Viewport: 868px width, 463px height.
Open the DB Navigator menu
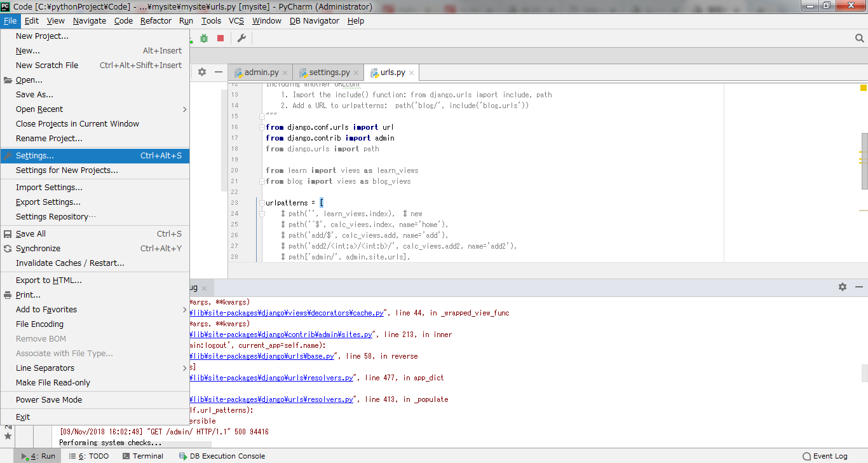[315, 21]
